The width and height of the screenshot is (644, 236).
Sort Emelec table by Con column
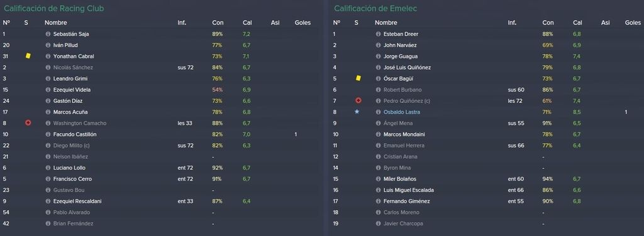[x=548, y=23]
